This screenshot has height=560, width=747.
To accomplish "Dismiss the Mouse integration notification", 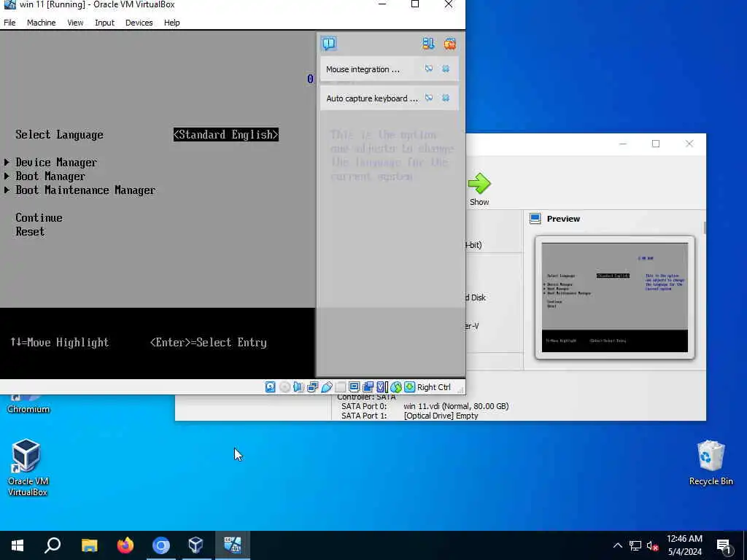I will pyautogui.click(x=446, y=69).
